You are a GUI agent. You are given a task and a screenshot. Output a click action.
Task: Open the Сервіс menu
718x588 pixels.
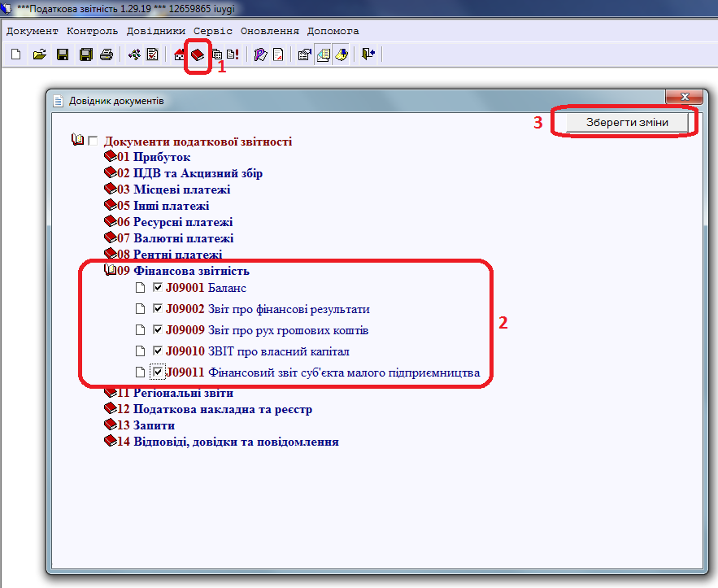213,31
